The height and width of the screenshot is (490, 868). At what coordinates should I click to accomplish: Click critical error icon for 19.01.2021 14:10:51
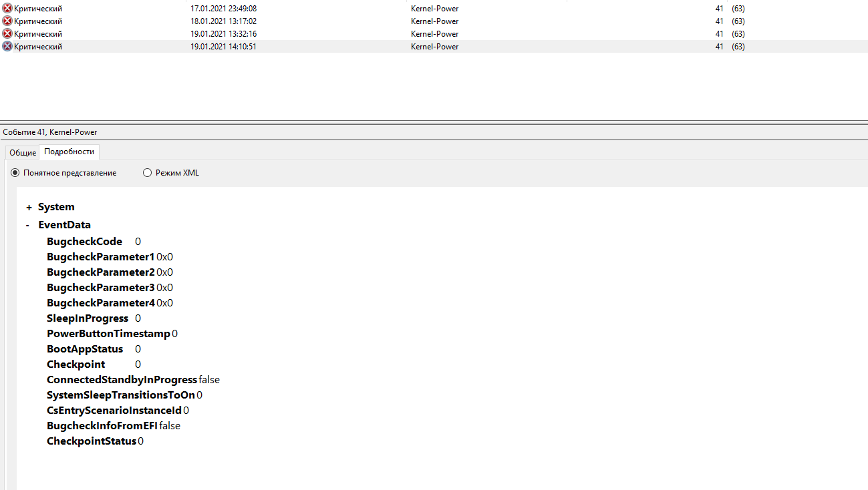tap(7, 47)
